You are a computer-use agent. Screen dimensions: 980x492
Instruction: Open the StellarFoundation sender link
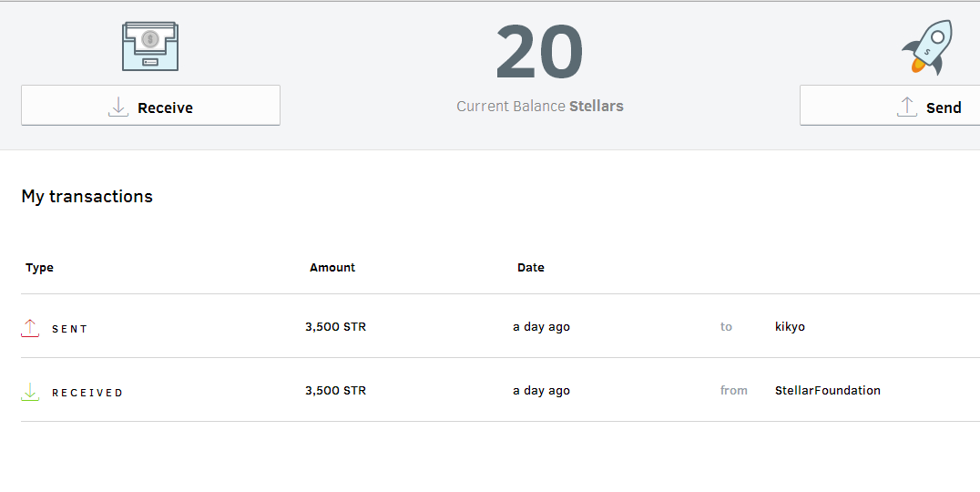click(827, 391)
